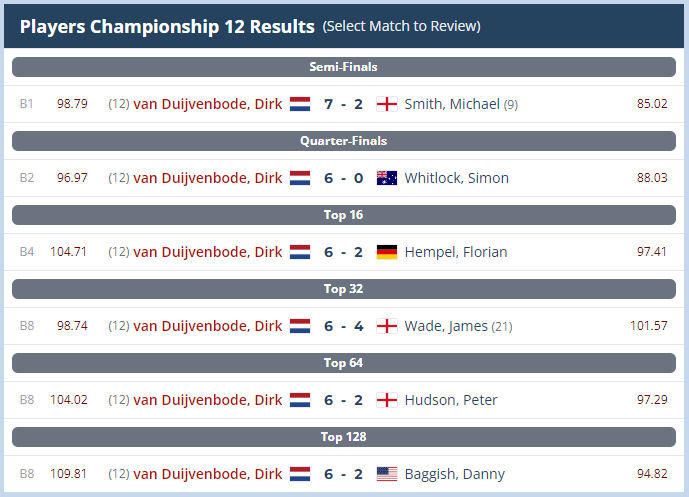This screenshot has height=497, width=689.
Task: Click the 6 - 4 score against Wade
Action: tap(344, 326)
